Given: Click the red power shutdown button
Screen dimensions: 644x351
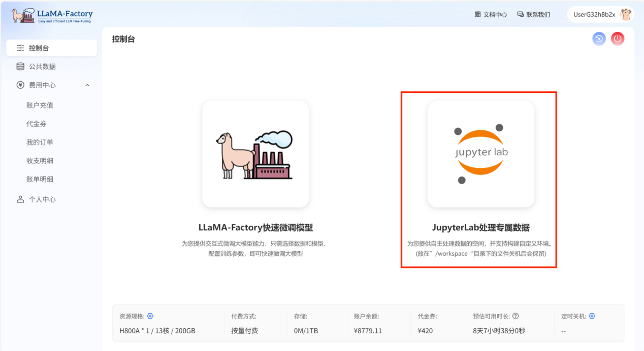Looking at the screenshot, I should point(618,39).
